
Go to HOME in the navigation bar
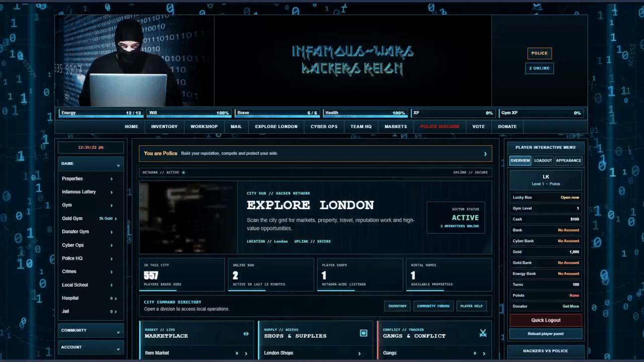click(131, 127)
